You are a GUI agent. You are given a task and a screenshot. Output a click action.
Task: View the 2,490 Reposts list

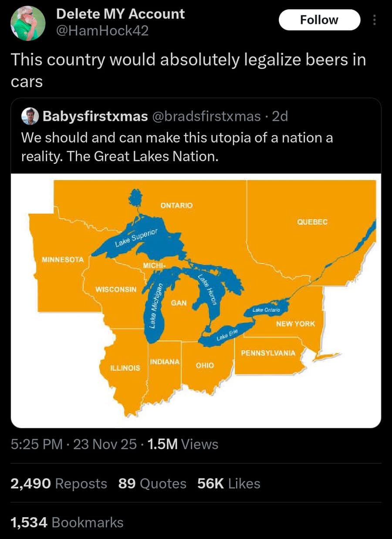58,484
